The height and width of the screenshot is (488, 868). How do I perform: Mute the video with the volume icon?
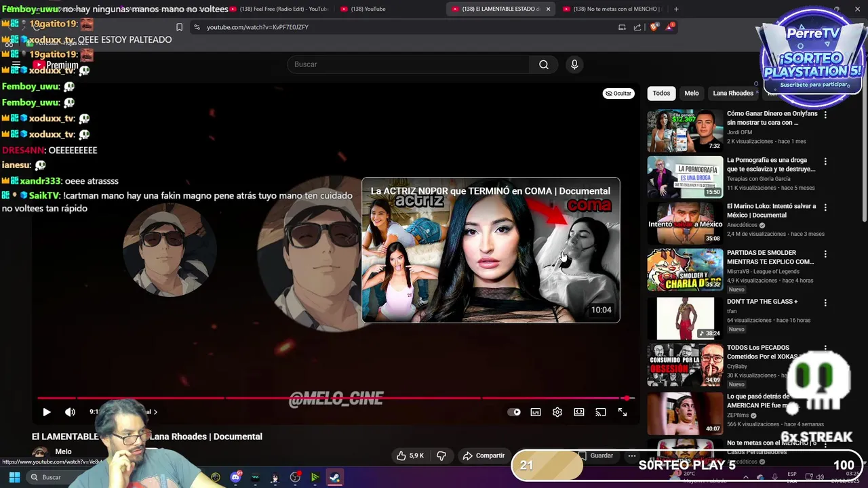[70, 412]
